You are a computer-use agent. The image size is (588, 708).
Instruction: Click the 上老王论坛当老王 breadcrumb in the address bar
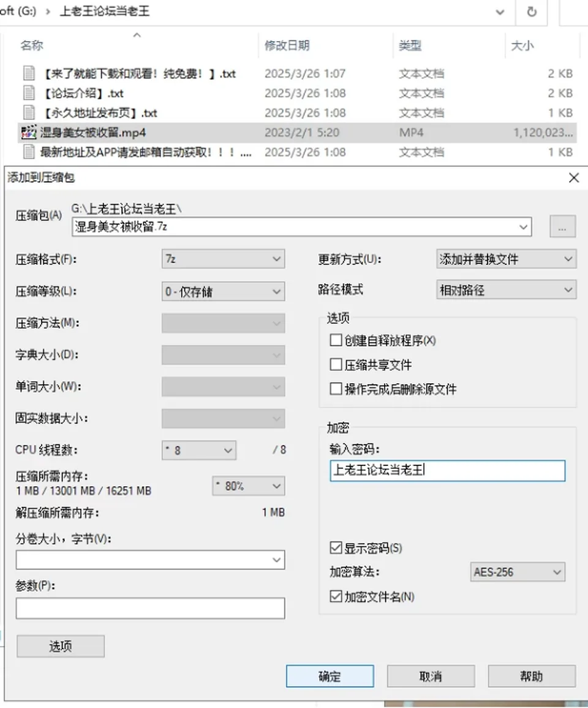click(104, 11)
